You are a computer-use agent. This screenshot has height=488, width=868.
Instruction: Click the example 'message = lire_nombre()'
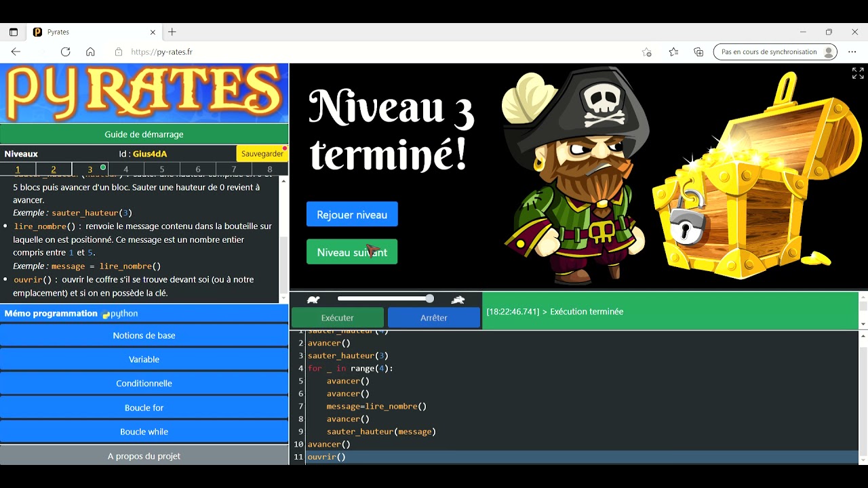click(x=106, y=266)
